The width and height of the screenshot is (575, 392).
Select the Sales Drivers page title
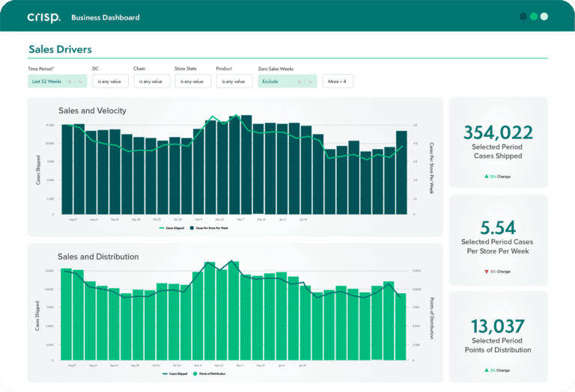[60, 49]
